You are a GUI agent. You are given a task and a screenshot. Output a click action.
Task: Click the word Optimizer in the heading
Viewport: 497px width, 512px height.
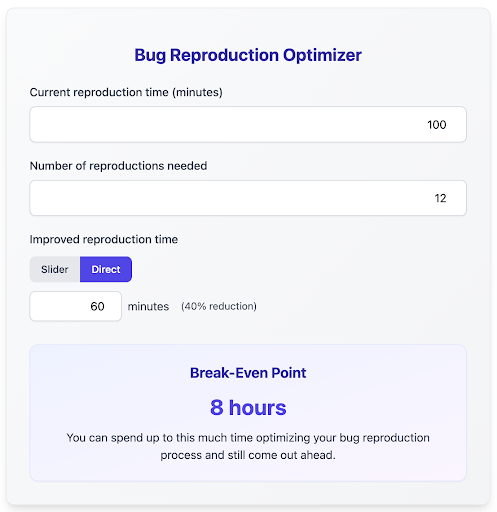coord(322,55)
